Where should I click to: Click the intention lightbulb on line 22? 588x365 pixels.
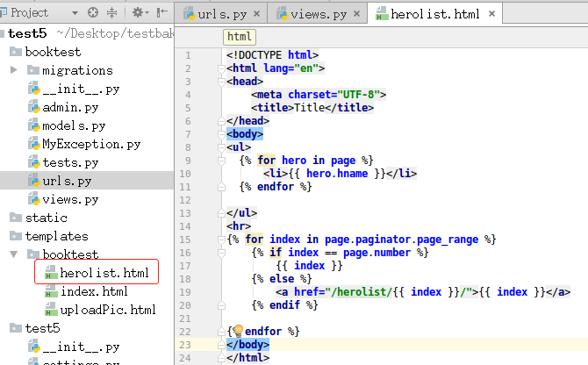click(x=238, y=331)
